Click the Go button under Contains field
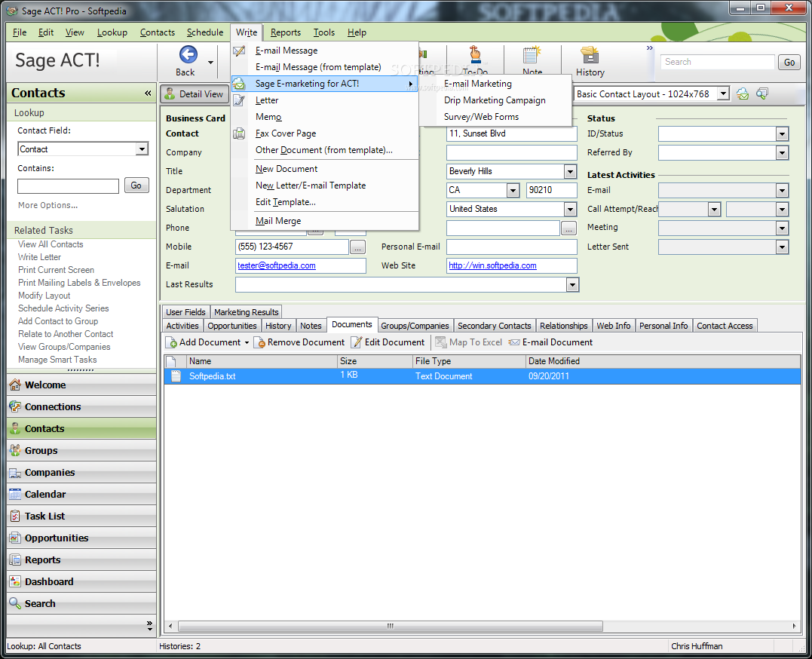The height and width of the screenshot is (659, 812). (136, 185)
